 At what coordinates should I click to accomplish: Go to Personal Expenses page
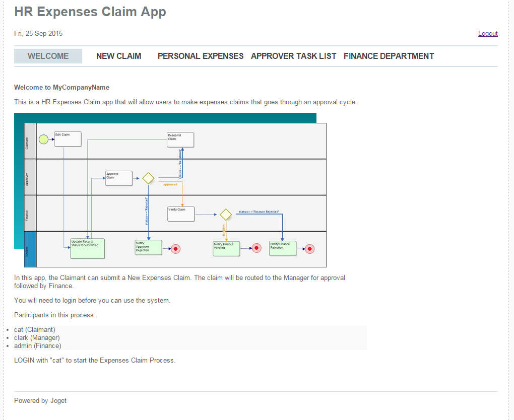[201, 56]
